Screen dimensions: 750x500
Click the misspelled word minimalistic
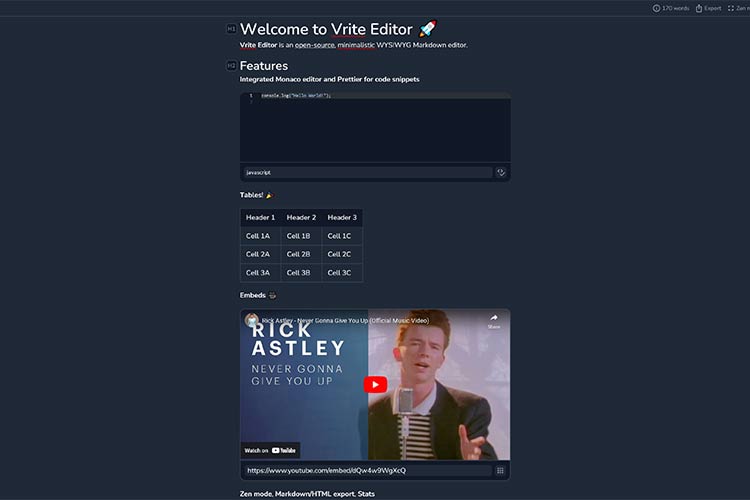click(356, 45)
